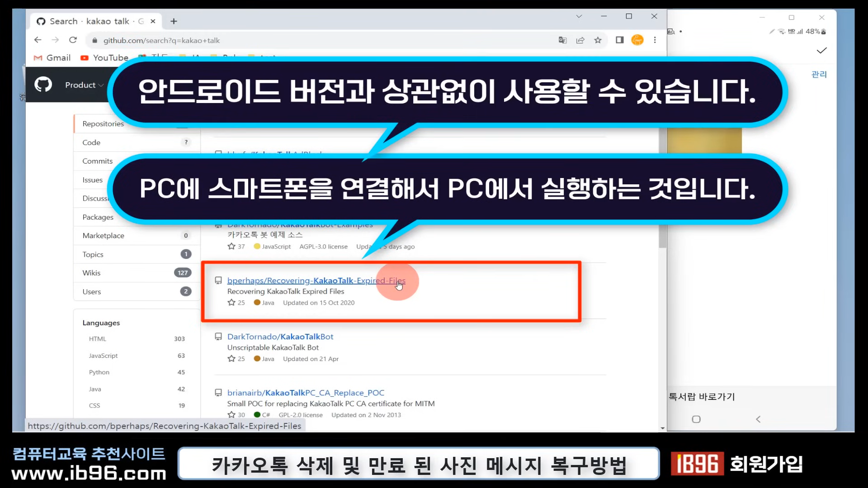Open the Google Translate page icon
Image resolution: width=868 pixels, height=488 pixels.
click(x=562, y=40)
